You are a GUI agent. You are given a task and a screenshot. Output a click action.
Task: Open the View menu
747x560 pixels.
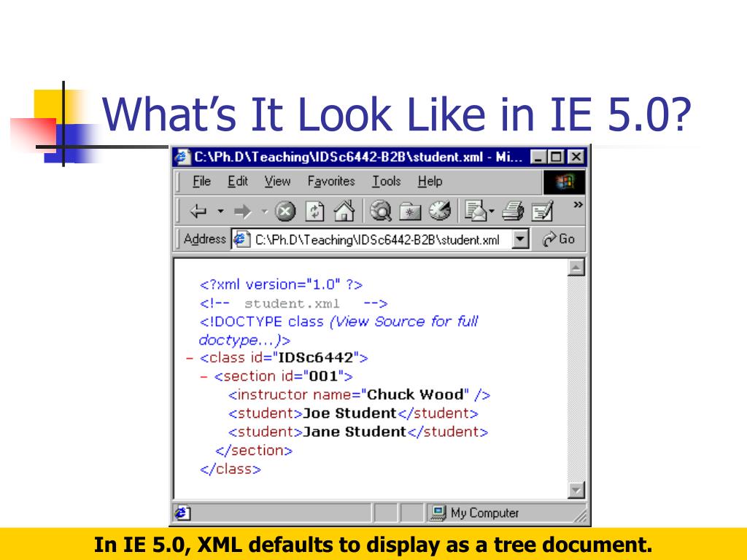[x=277, y=182]
